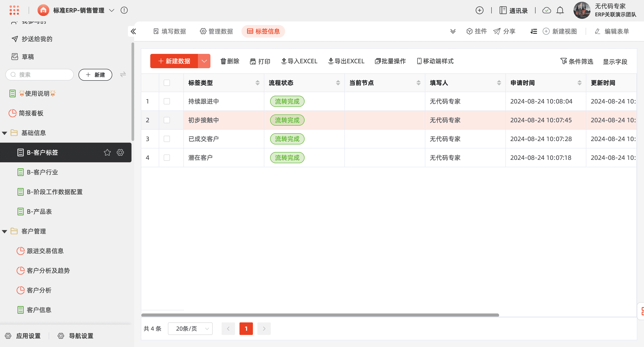644x347 pixels.
Task: Click 条件筛选 filter button
Action: pos(577,61)
